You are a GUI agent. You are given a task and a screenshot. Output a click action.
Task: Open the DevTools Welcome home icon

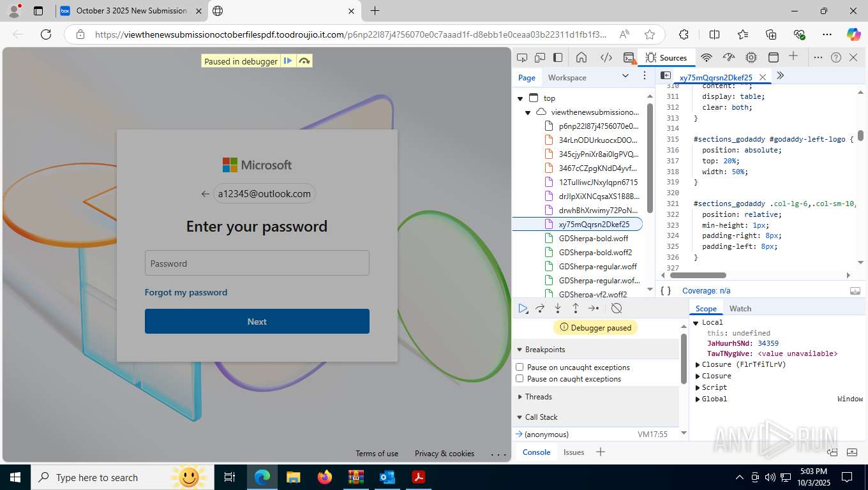click(581, 57)
